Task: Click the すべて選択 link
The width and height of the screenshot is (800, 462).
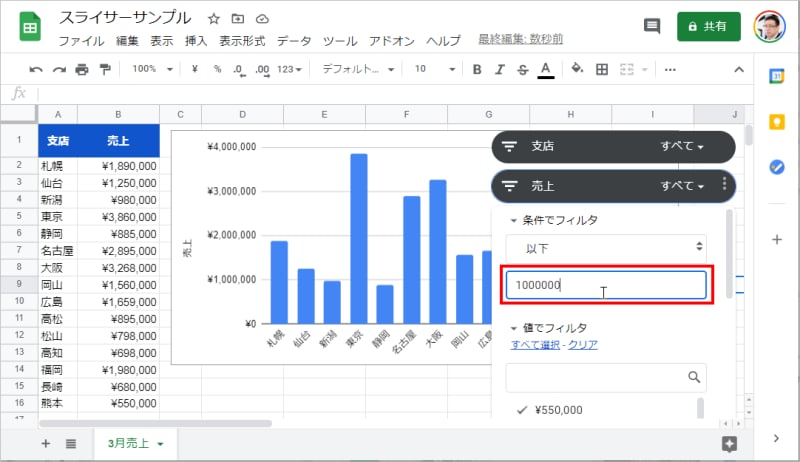Action: pyautogui.click(x=535, y=345)
